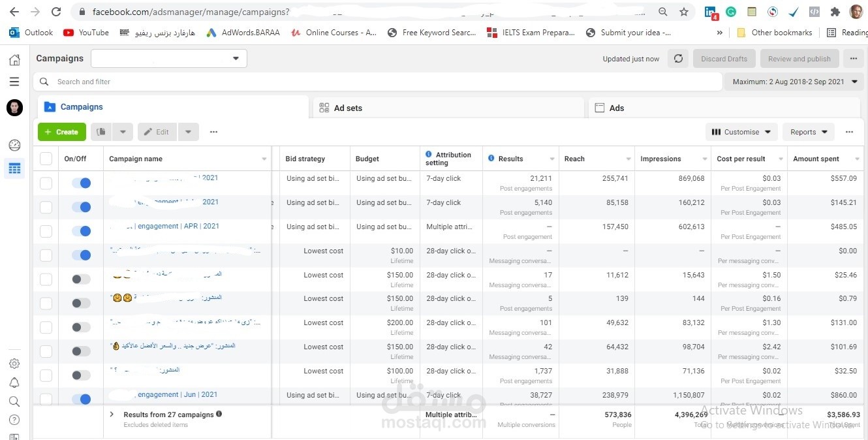Viewport: 868px width, 440px height.
Task: Open the hamburger menu in sidebar
Action: coord(14,82)
